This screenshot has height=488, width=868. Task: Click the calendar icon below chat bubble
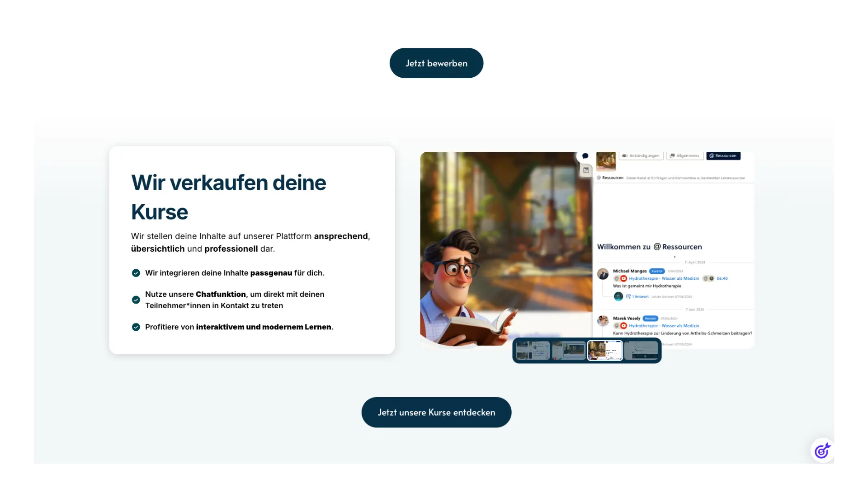(586, 170)
